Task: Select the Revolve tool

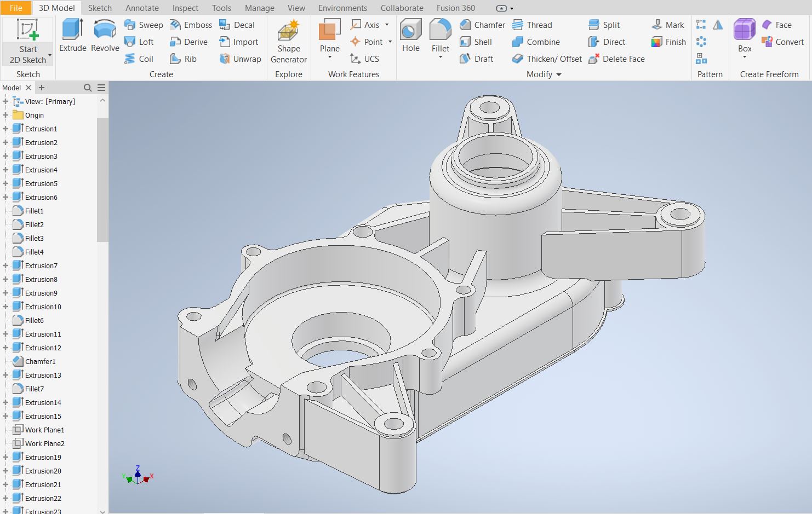Action: point(105,36)
